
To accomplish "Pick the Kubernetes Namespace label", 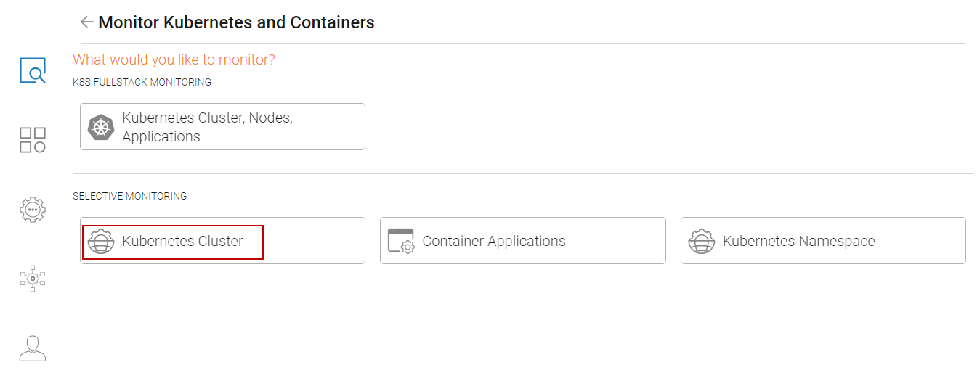I will pyautogui.click(x=798, y=242).
